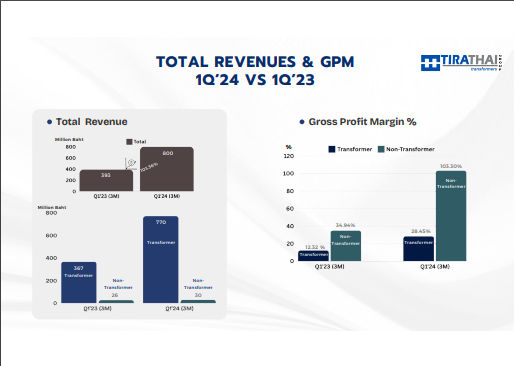Click the growth arrow icon between Total bars

(130, 164)
